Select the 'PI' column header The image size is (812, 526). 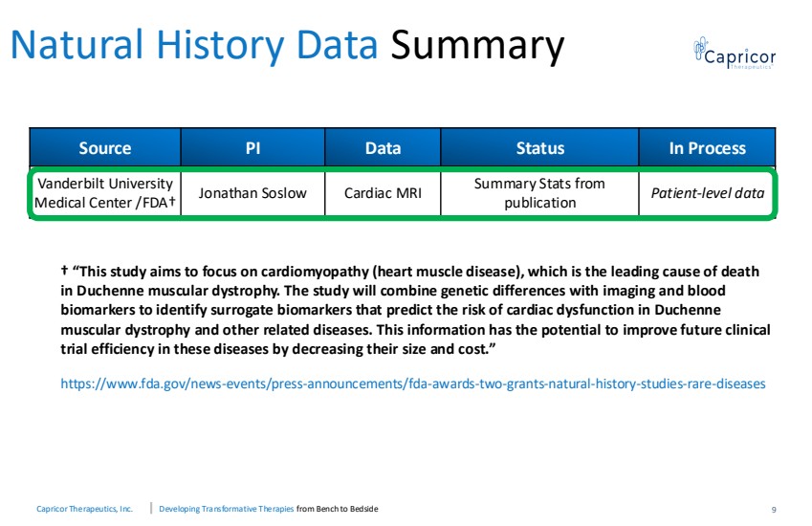(252, 148)
